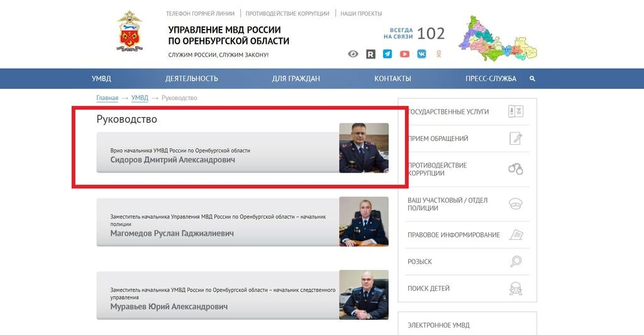Open the Odnoklassniki social icon
Viewport: 644px width, 335px height.
click(x=438, y=54)
